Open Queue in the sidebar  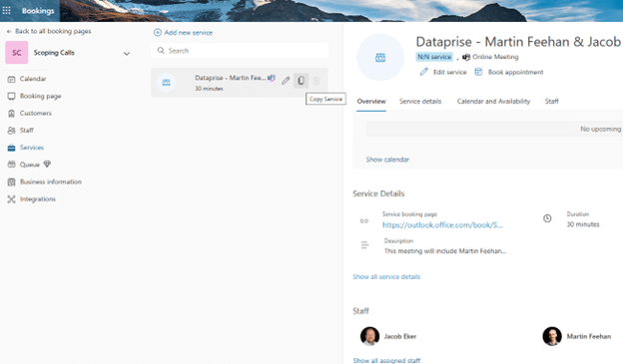coord(30,165)
